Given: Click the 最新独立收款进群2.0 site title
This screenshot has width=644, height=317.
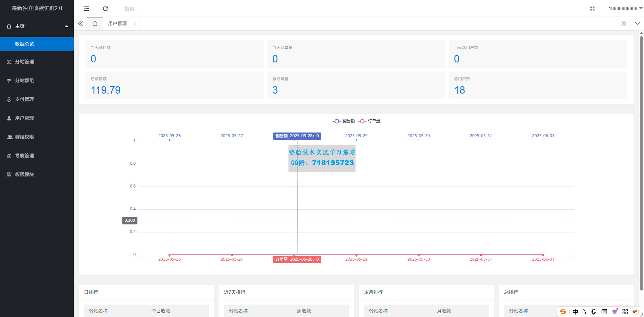Looking at the screenshot, I should pyautogui.click(x=37, y=8).
